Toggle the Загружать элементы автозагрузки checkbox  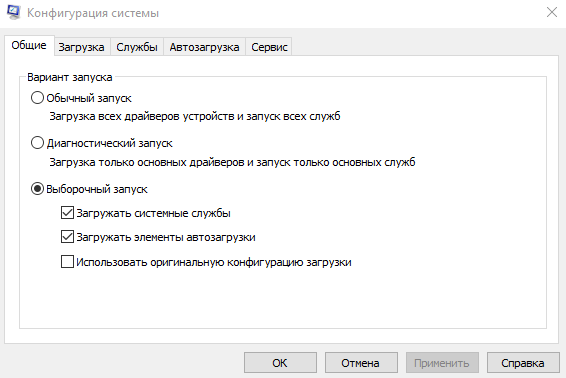(x=68, y=237)
